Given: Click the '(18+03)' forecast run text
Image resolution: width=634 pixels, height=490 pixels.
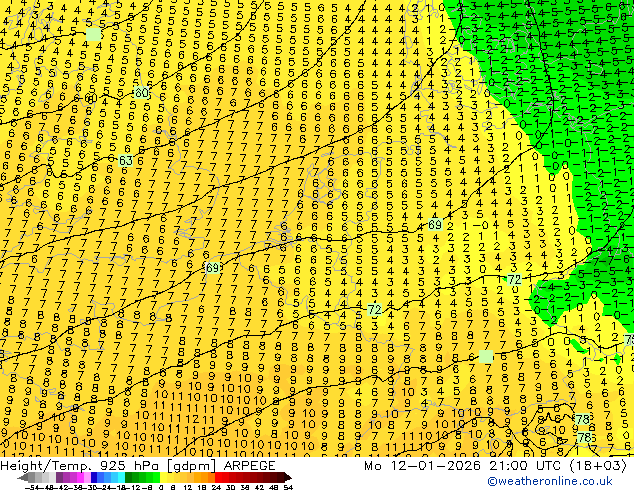Looking at the screenshot, I should pos(598,465).
